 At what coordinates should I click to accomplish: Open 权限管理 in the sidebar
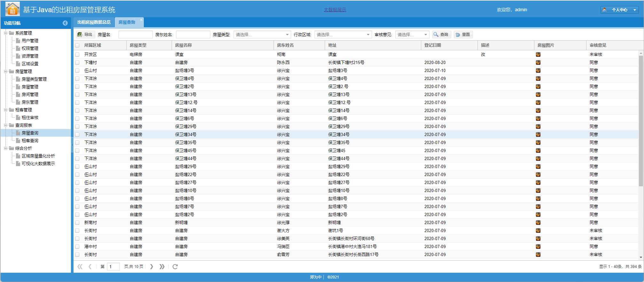pyautogui.click(x=30, y=48)
